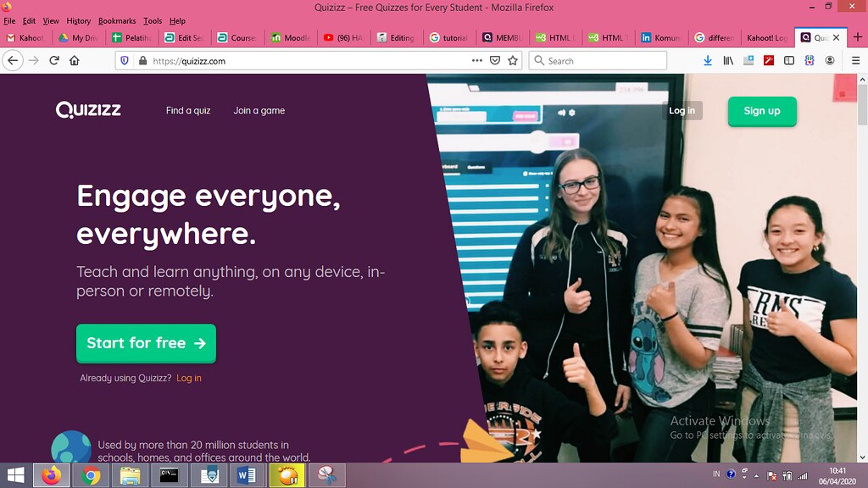The width and height of the screenshot is (868, 488).
Task: Click the page vertical scrollbar thumb
Action: click(x=862, y=105)
